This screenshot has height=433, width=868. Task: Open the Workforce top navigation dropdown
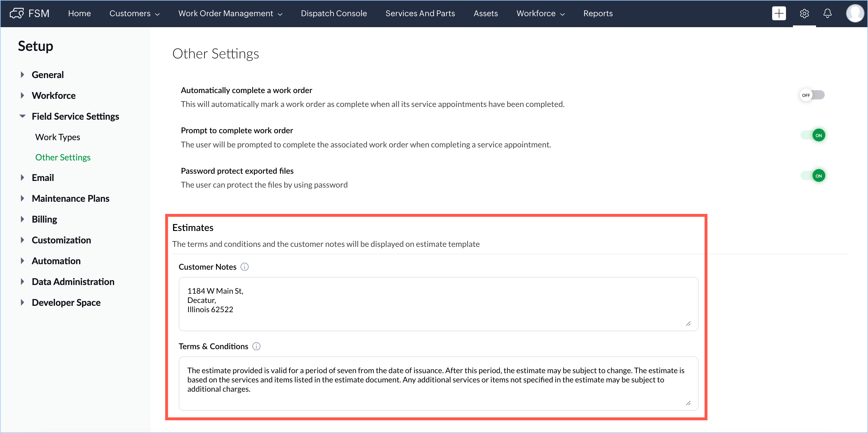point(541,14)
